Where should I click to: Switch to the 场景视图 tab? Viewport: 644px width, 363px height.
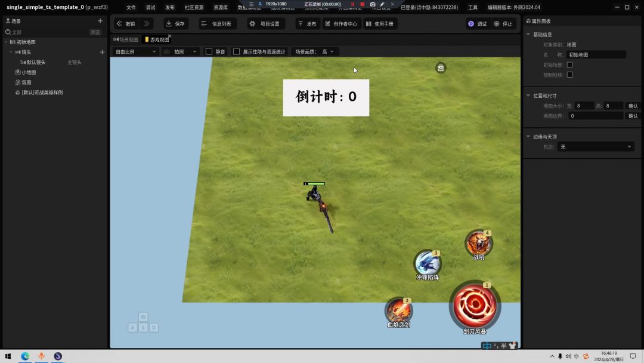126,39
